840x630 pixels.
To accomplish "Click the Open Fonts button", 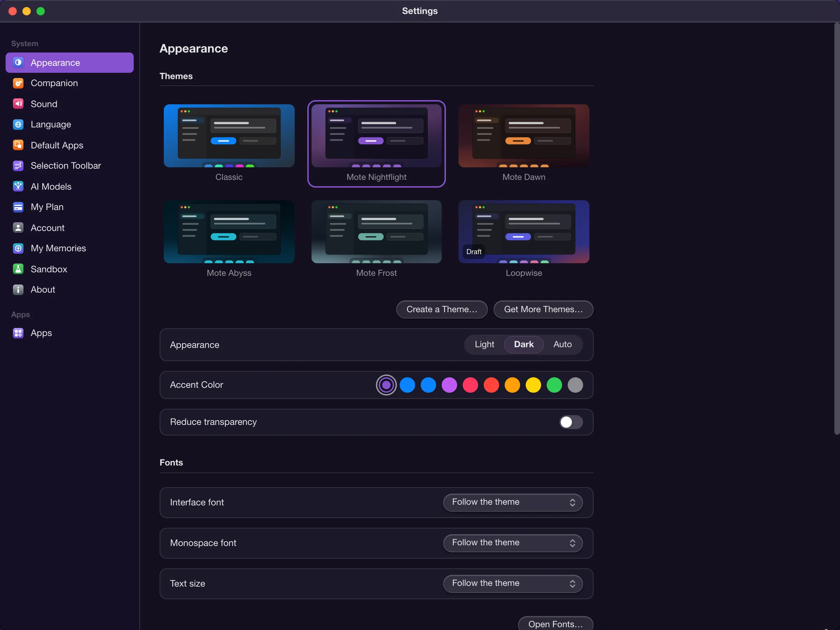I will (555, 624).
